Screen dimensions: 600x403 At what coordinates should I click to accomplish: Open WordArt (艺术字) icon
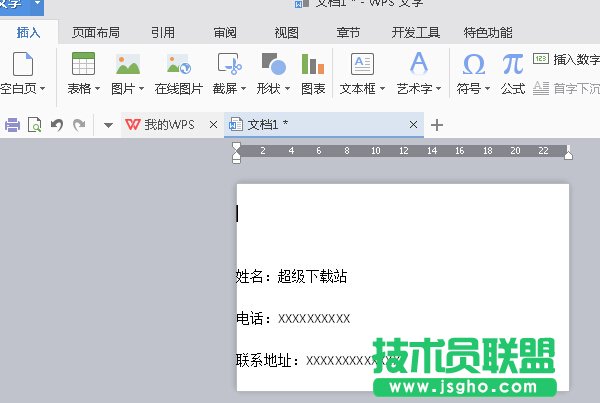pyautogui.click(x=419, y=66)
